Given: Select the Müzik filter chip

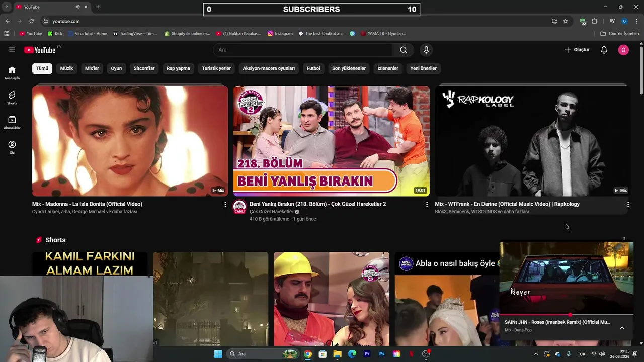Looking at the screenshot, I should coord(66,68).
